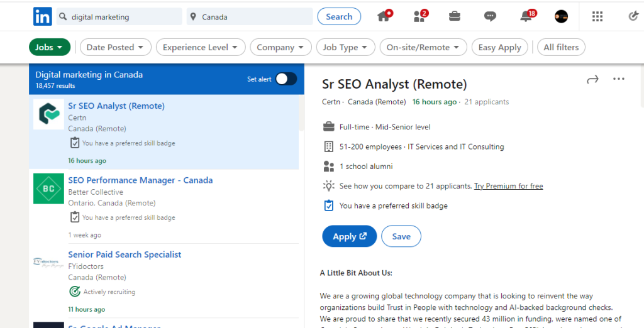Click the Search button
This screenshot has height=328, width=644.
point(339,17)
